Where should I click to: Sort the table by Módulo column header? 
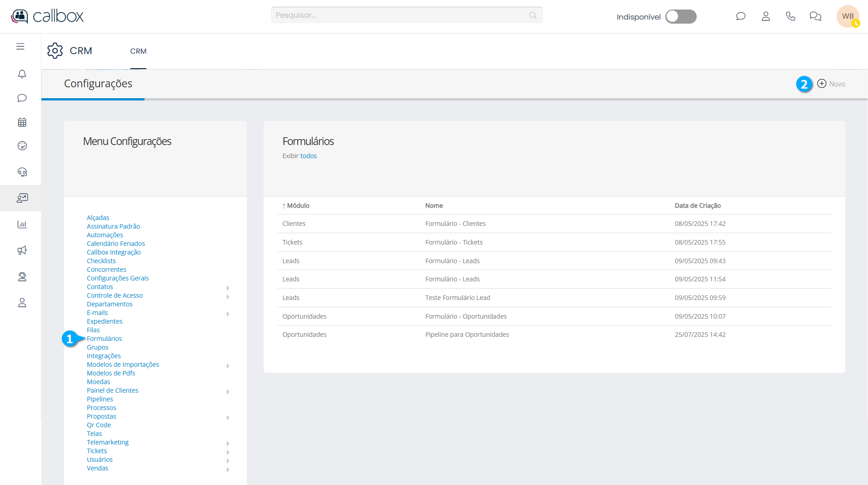(x=298, y=205)
